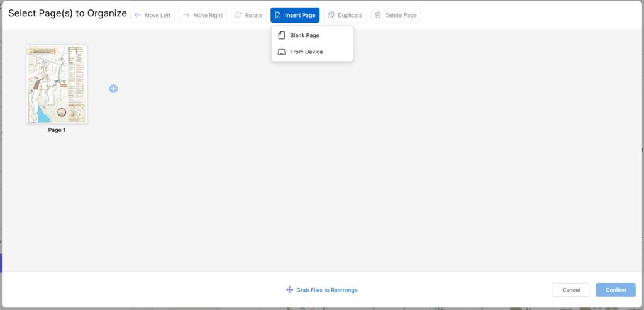This screenshot has width=644, height=310.
Task: Click the Move Left button
Action: 152,15
